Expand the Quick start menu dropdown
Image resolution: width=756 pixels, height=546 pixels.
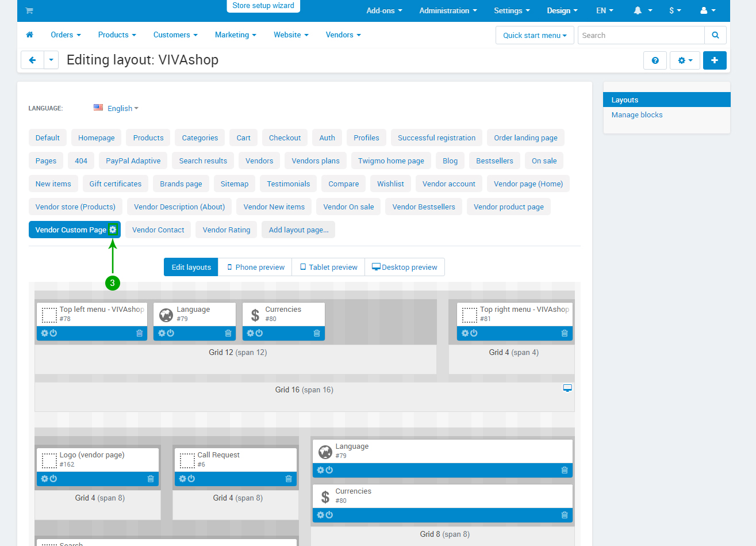coord(535,35)
